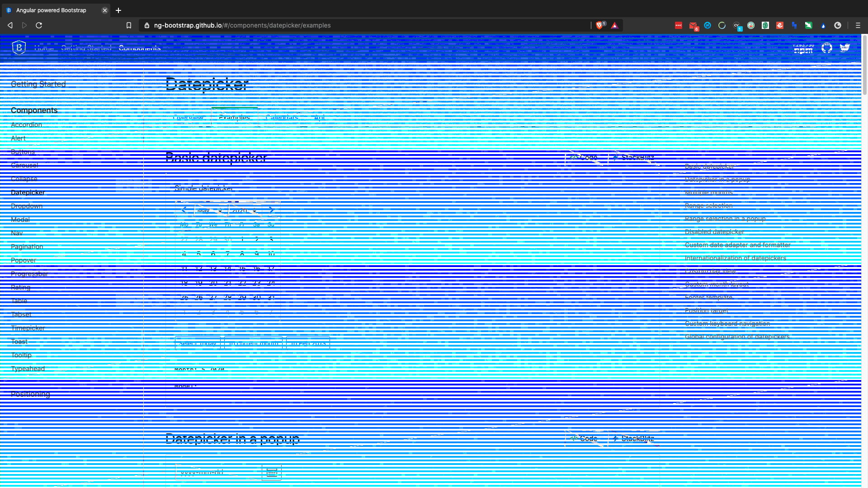Jump to Range selection section link
Screen dimensions: 868x488
(708, 206)
